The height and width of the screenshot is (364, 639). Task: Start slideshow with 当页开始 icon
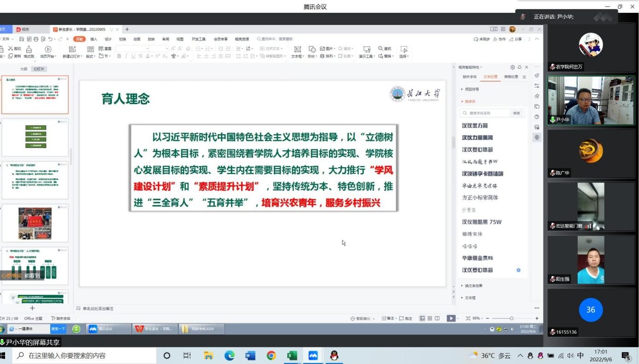click(48, 49)
